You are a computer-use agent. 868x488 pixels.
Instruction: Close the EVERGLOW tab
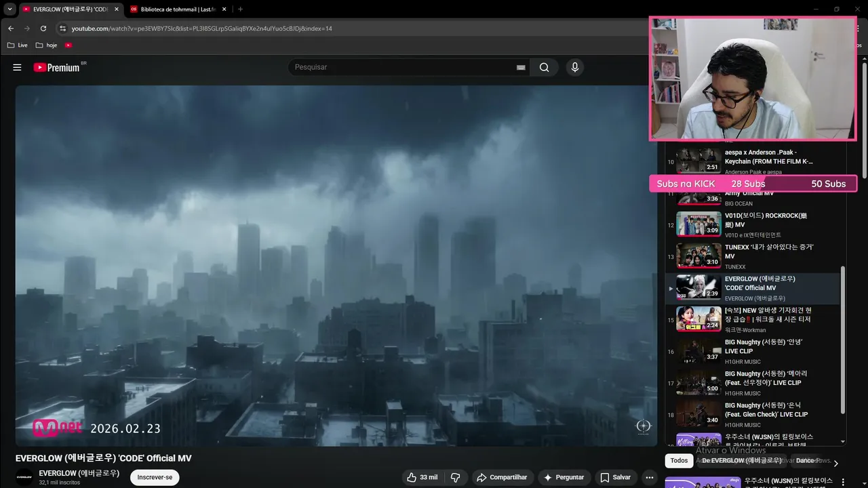click(116, 9)
